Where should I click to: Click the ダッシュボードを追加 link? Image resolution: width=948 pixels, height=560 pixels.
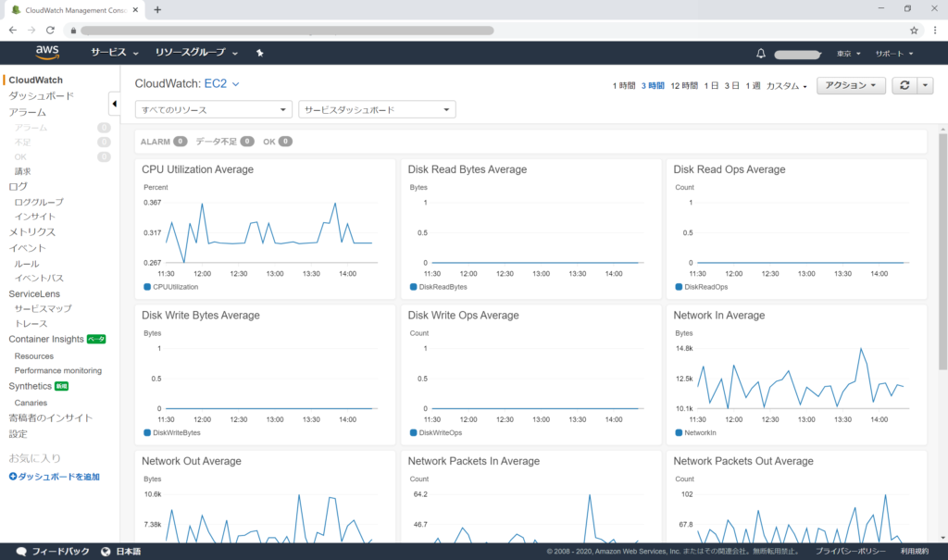coord(55,477)
